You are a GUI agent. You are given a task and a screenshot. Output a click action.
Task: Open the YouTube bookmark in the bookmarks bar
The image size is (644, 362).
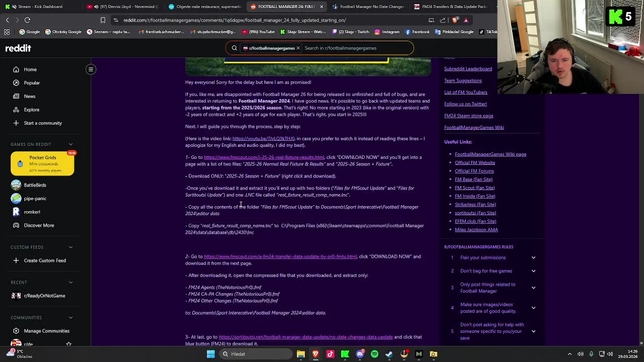tap(259, 32)
